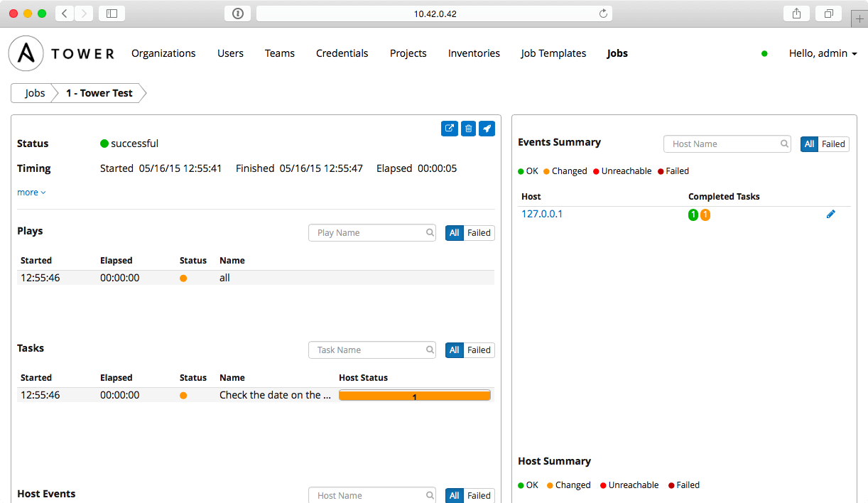This screenshot has width=868, height=503.
Task: Open the Inventories navigation item
Action: [x=474, y=53]
